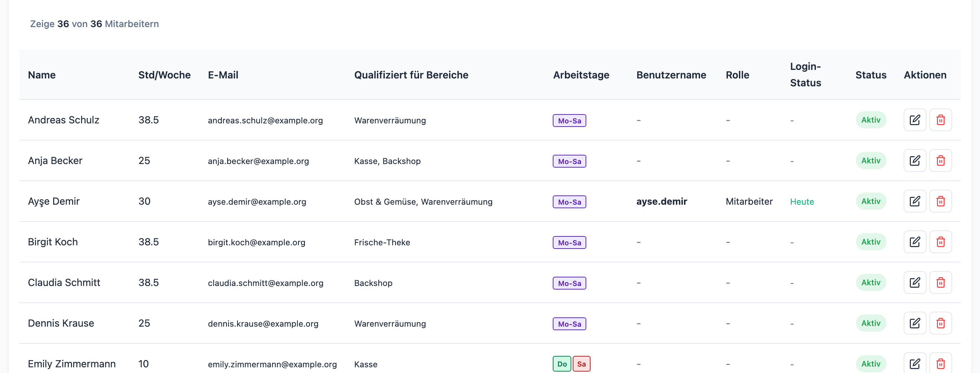This screenshot has height=373, width=980.
Task: Click the Arbeitstage column header
Action: [581, 75]
